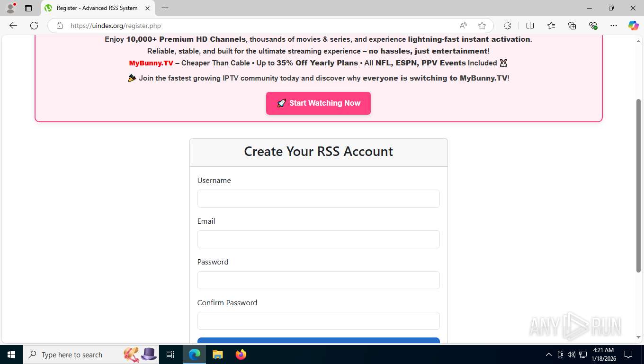The height and width of the screenshot is (364, 644).
Task: Open the Extensions puzzle icon
Action: tap(507, 26)
